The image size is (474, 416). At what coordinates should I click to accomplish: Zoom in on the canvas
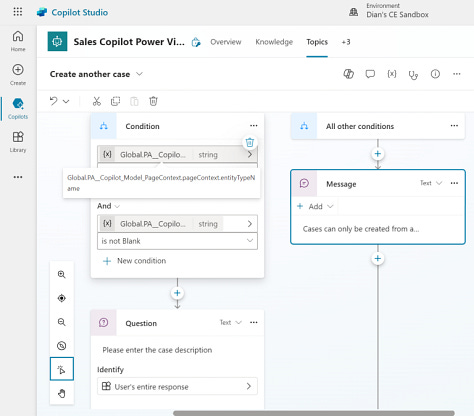point(62,274)
